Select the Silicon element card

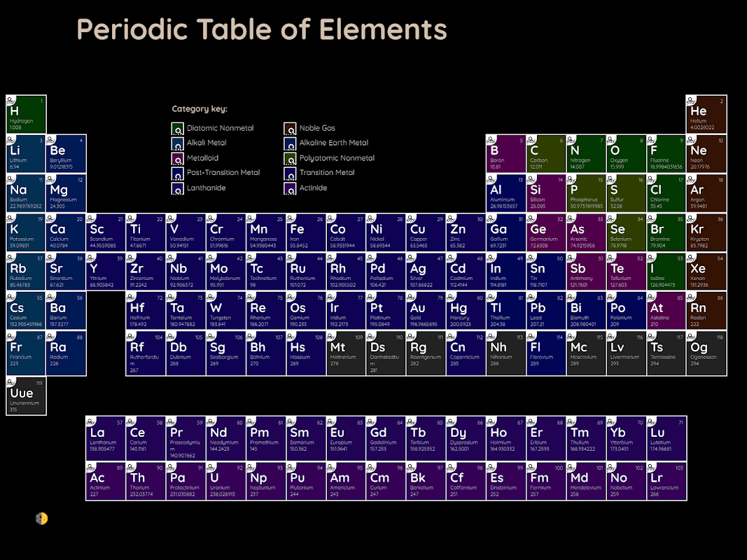pos(546,193)
